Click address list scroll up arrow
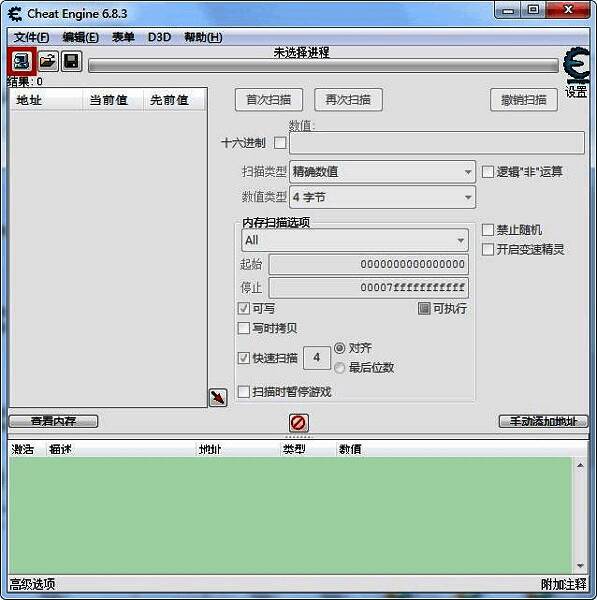This screenshot has width=597, height=600. pyautogui.click(x=580, y=465)
